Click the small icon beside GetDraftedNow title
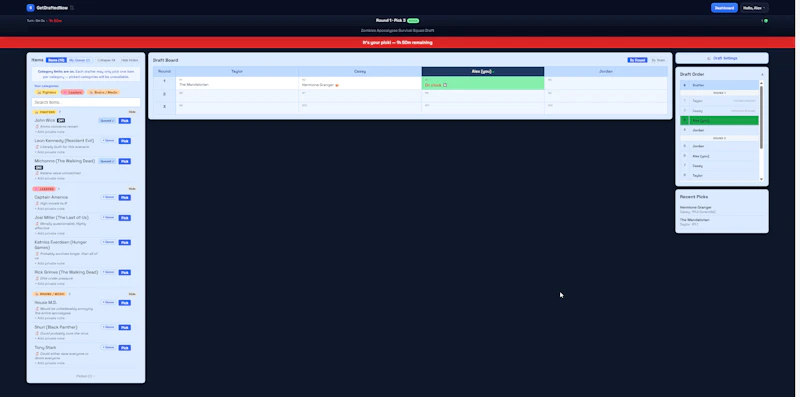This screenshot has width=800, height=397. tap(72, 8)
